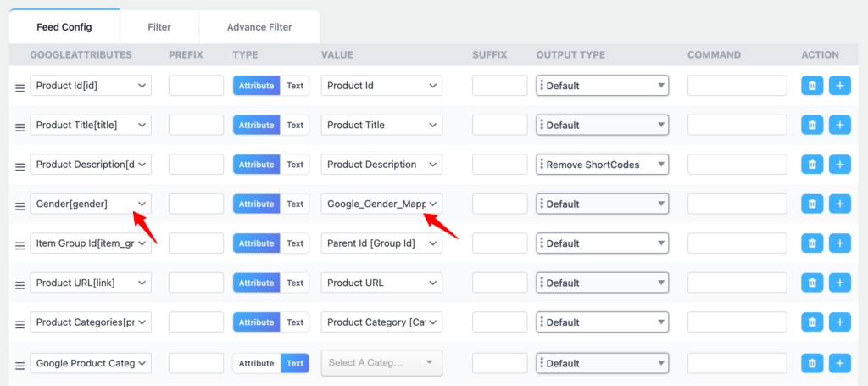Open the Select A Category dropdown

[381, 363]
